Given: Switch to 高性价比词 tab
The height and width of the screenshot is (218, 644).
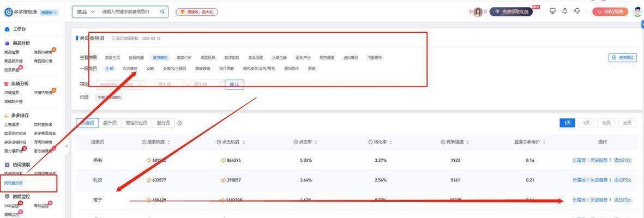Looking at the screenshot, I should tap(136, 123).
